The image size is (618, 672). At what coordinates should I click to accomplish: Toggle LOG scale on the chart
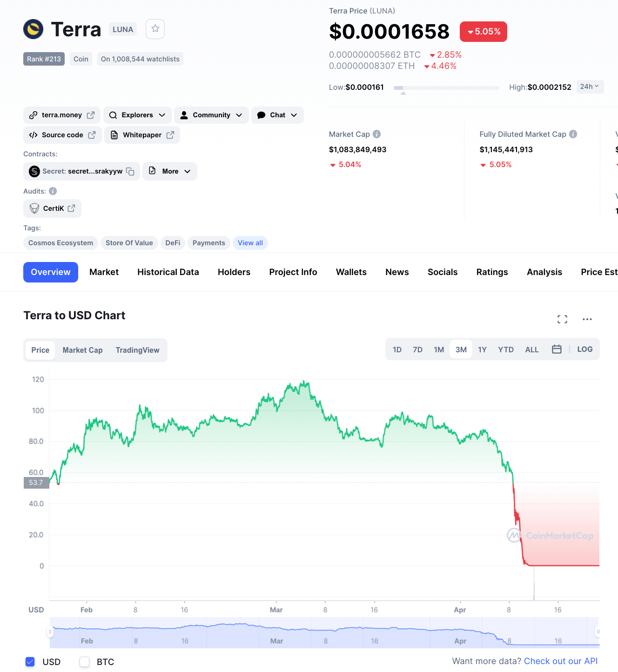(x=584, y=349)
